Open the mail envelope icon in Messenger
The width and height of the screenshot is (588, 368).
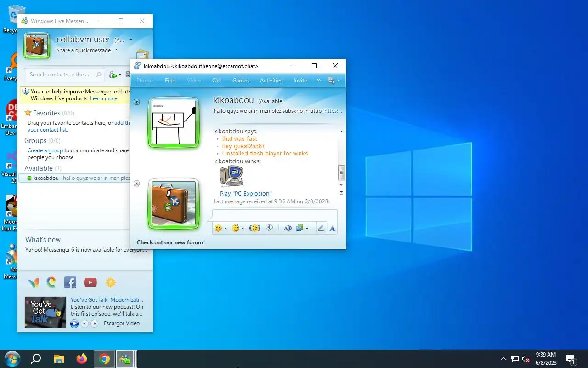coord(143,55)
